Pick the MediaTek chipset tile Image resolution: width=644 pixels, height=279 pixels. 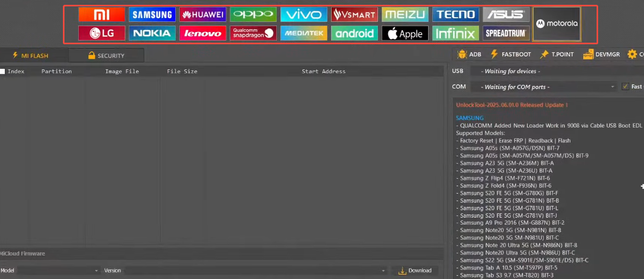(x=304, y=33)
